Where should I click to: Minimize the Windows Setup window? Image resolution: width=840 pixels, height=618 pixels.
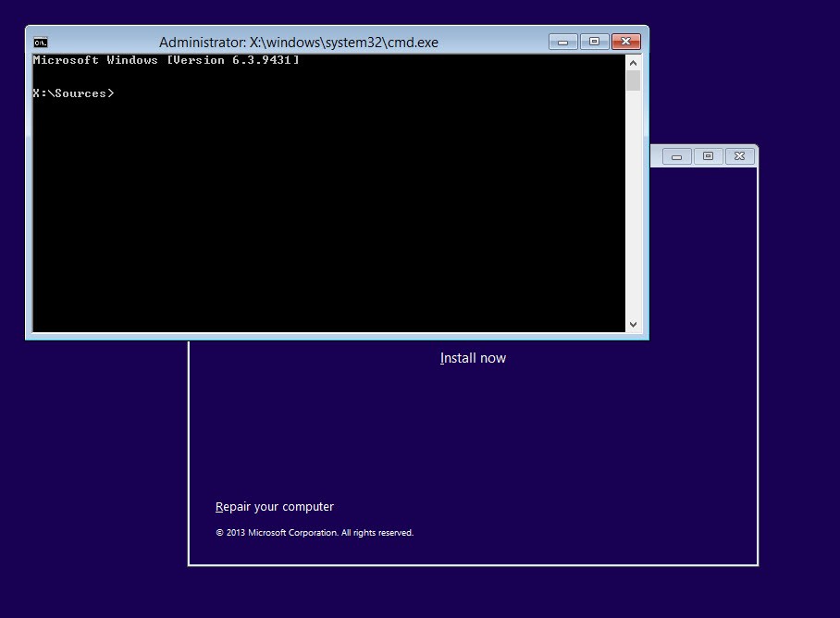pyautogui.click(x=675, y=155)
